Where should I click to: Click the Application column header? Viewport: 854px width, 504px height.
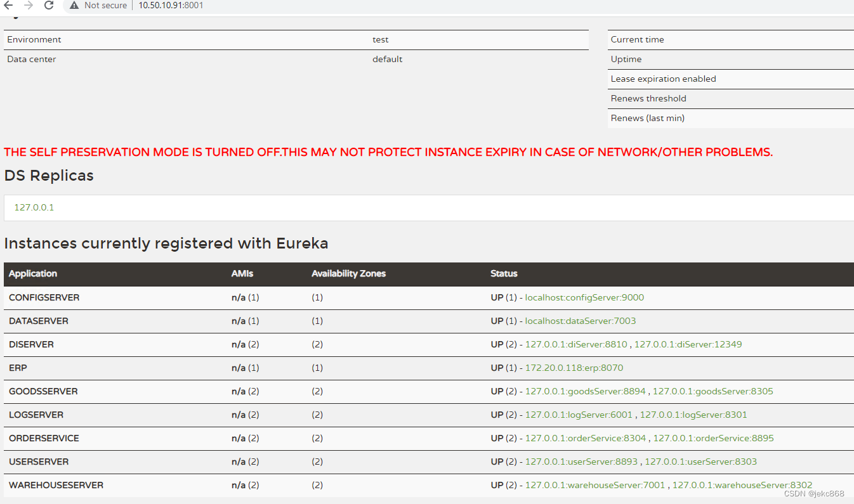click(x=33, y=274)
